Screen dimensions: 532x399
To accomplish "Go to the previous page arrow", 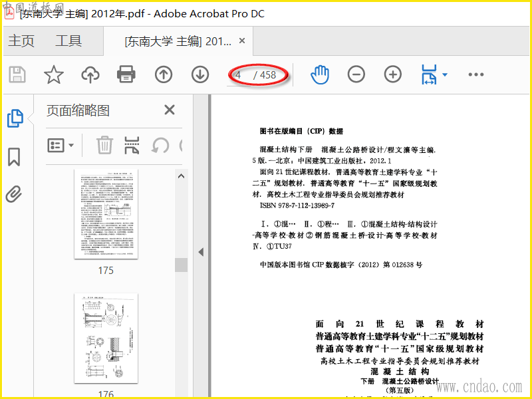I will (x=164, y=74).
